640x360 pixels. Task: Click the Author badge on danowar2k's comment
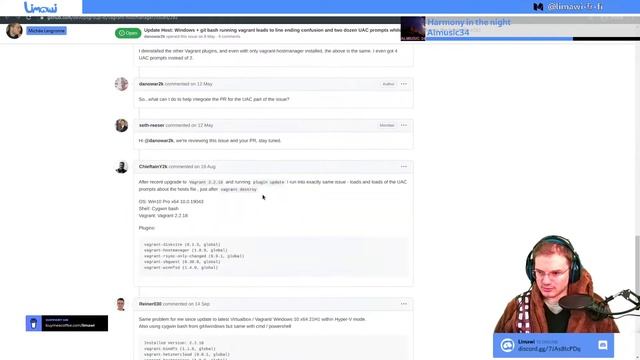tap(388, 84)
